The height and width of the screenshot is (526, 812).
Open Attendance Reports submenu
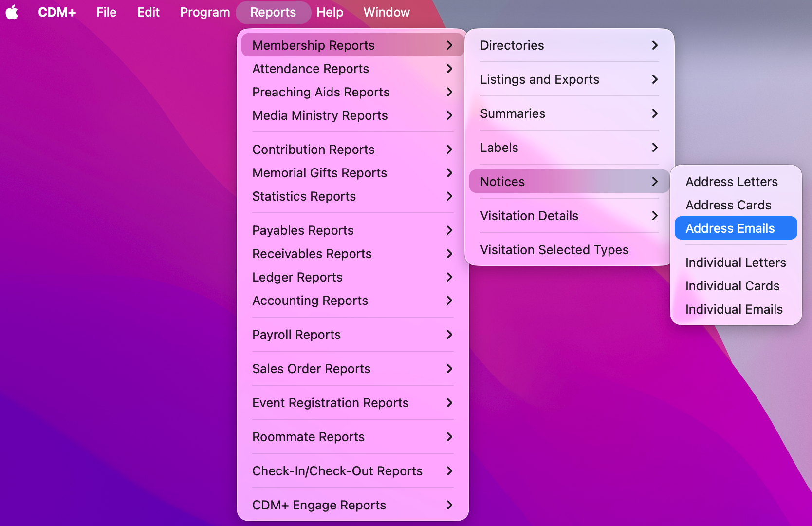pos(353,69)
